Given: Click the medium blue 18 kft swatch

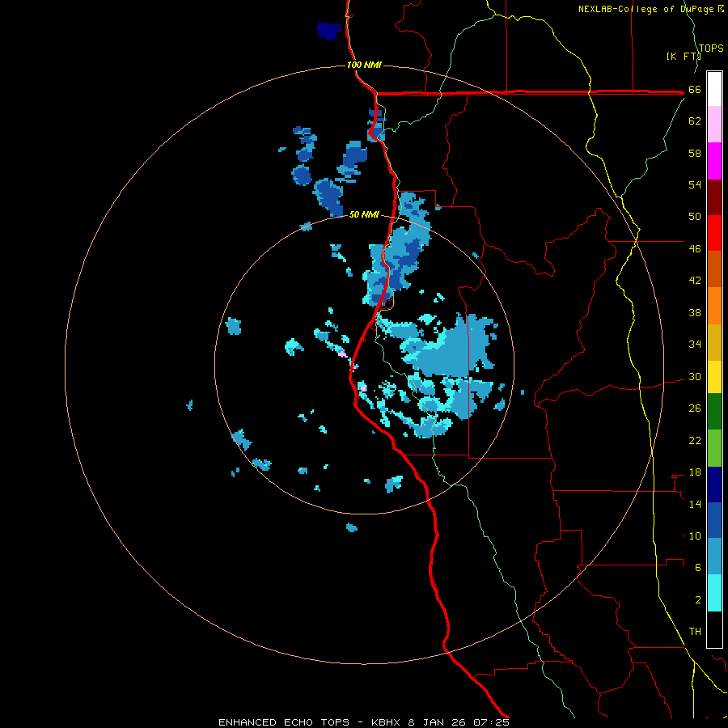Looking at the screenshot, I should (x=714, y=520).
